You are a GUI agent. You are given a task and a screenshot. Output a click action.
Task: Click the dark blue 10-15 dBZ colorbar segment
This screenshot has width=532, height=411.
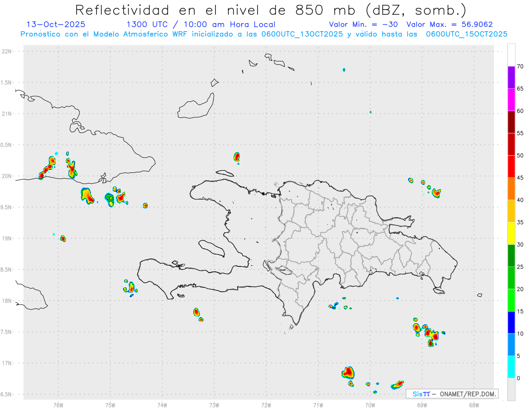(x=511, y=322)
